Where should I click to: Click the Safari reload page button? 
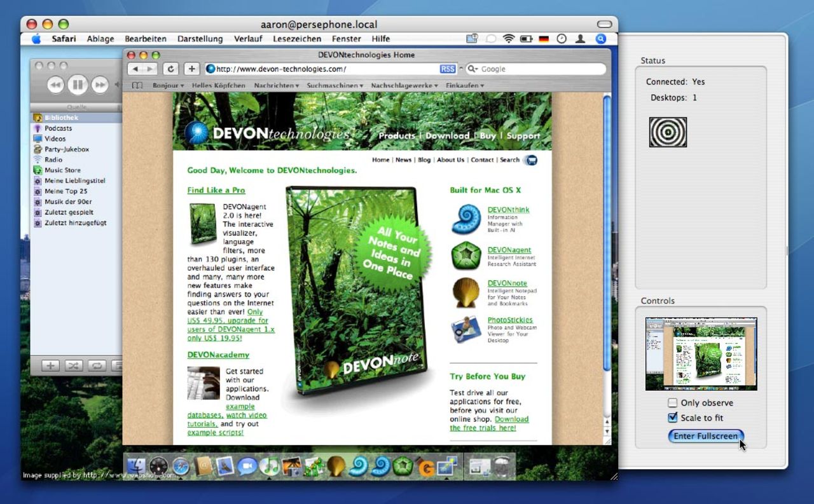pos(170,69)
